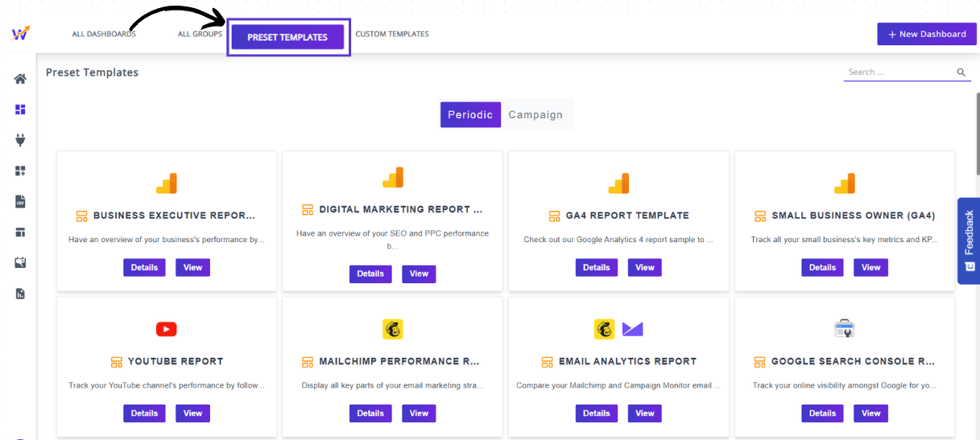The height and width of the screenshot is (440, 980).
Task: Click the plug integrations icon in the sidebar
Action: [20, 140]
